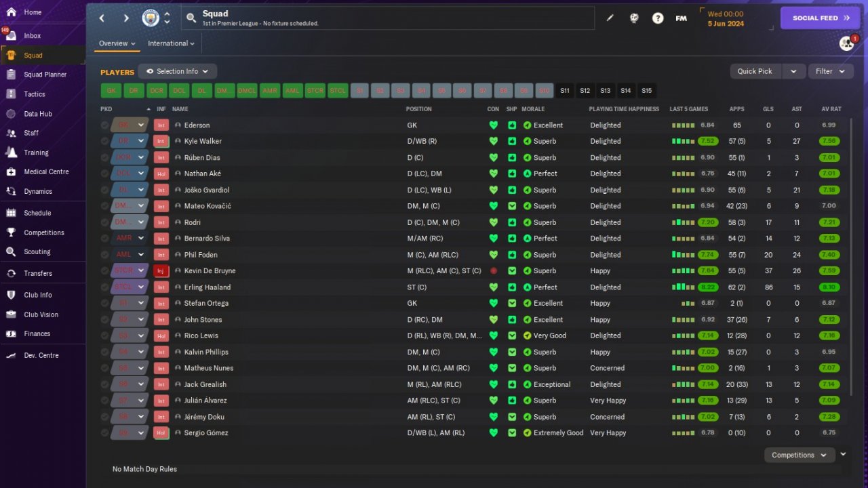
Task: Click the FM menu icon
Action: 682,18
